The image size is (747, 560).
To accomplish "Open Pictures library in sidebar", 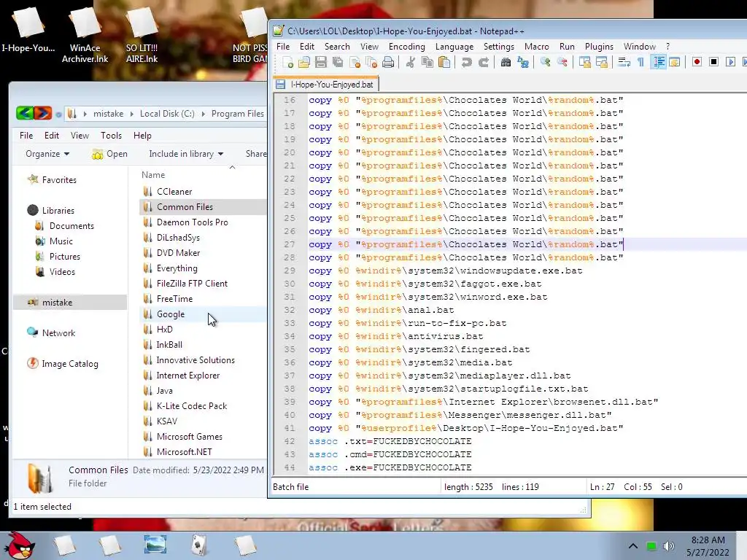I will coord(65,256).
